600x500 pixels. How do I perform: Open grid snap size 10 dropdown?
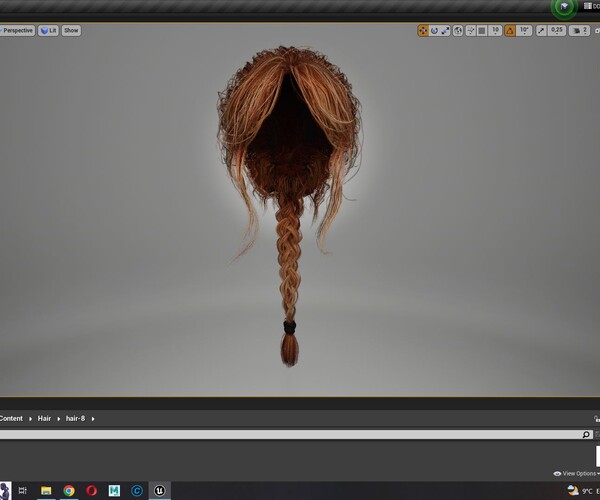coord(495,31)
